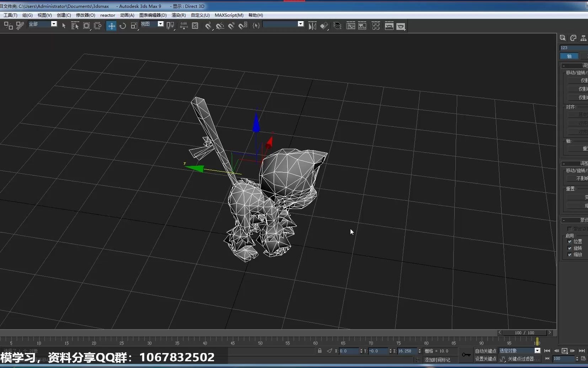Click the Align tool icon
The height and width of the screenshot is (368, 588).
(x=324, y=26)
